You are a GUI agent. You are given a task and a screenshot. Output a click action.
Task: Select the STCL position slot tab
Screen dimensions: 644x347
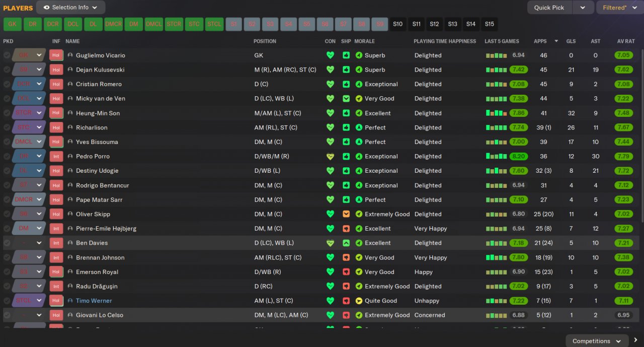[214, 24]
